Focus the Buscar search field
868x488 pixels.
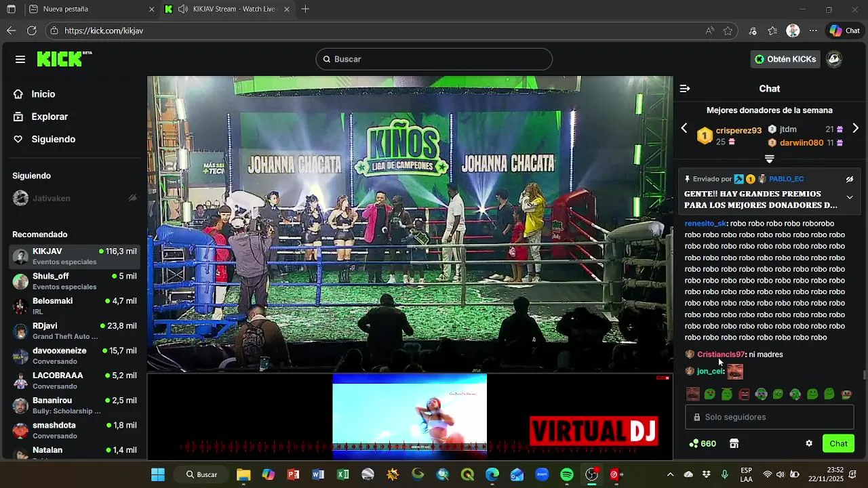tap(434, 59)
